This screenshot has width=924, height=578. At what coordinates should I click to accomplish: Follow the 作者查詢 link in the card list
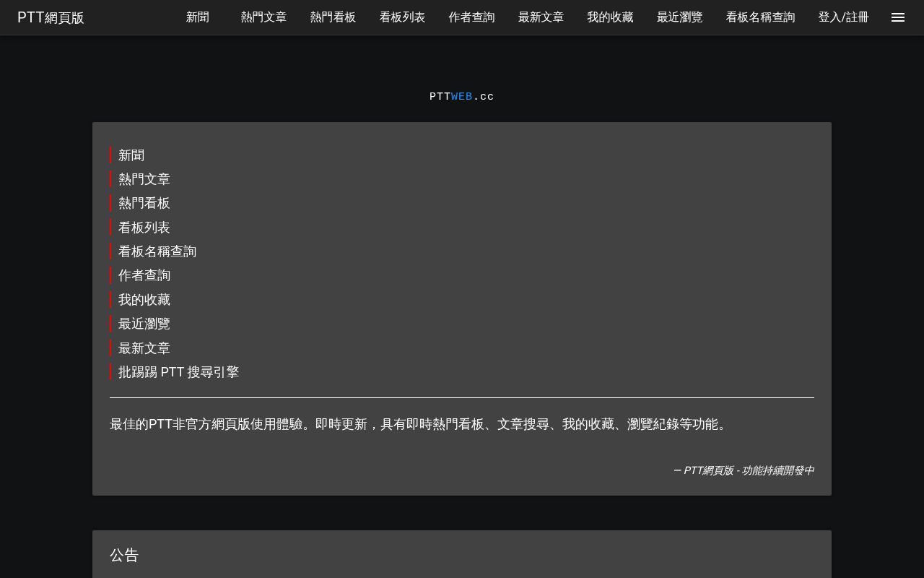(144, 275)
